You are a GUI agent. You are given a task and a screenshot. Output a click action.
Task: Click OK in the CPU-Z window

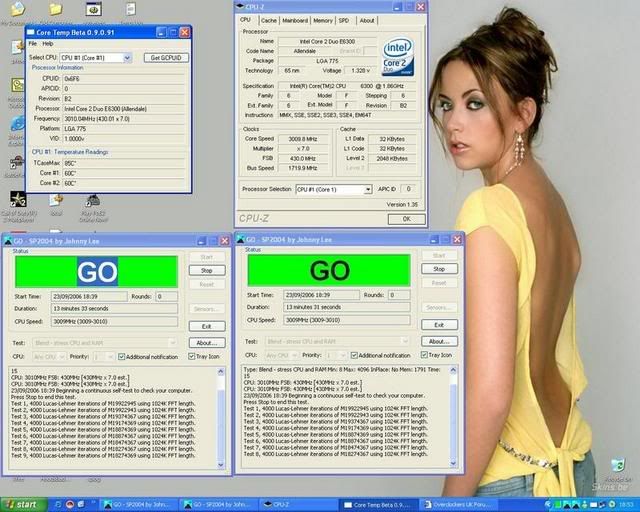407,219
